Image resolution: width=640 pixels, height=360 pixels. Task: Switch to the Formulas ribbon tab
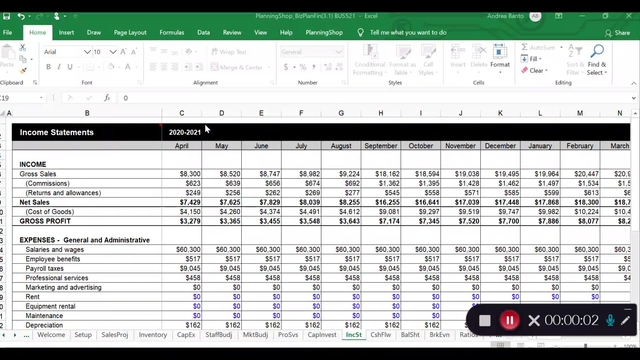point(171,32)
